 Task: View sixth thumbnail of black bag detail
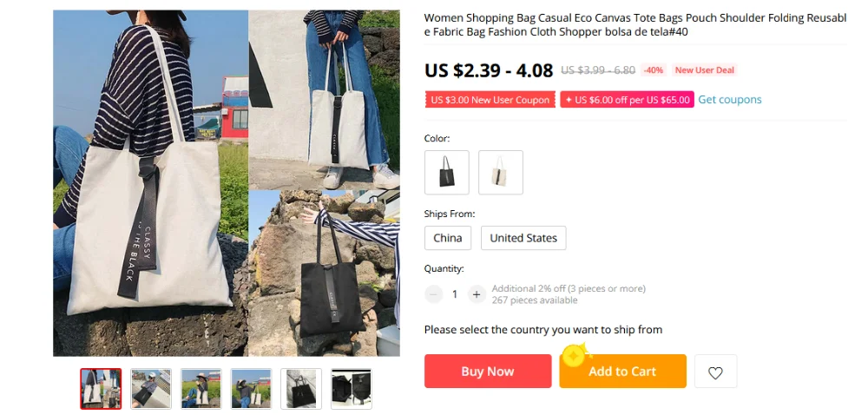coord(351,389)
